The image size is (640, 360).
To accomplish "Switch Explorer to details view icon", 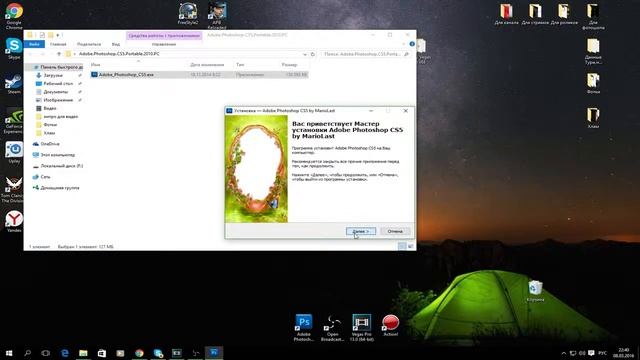I will [x=402, y=246].
